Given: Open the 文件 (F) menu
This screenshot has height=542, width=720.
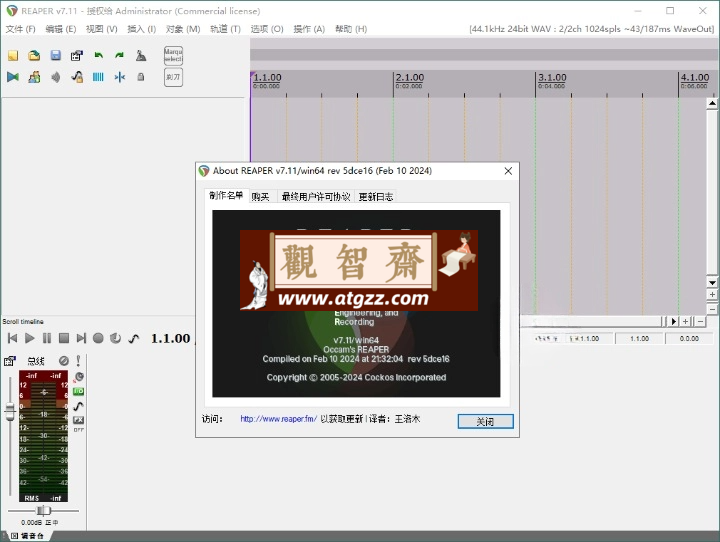Looking at the screenshot, I should pyautogui.click(x=20, y=29).
